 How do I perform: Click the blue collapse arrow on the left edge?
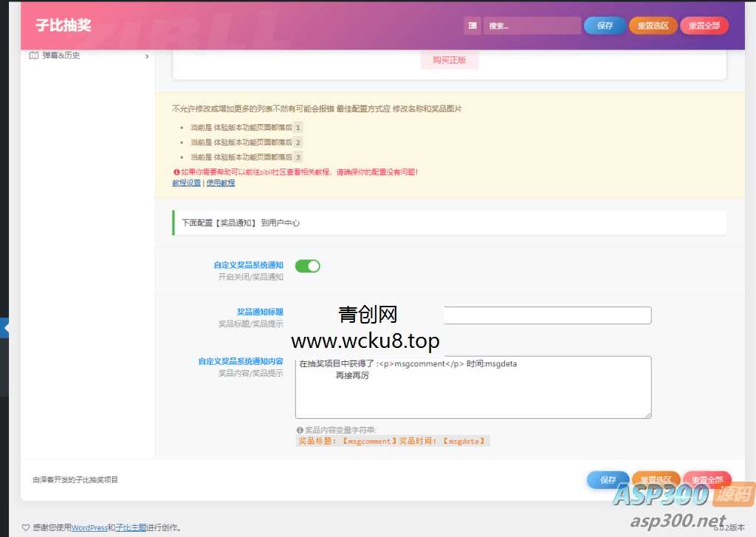(x=7, y=327)
